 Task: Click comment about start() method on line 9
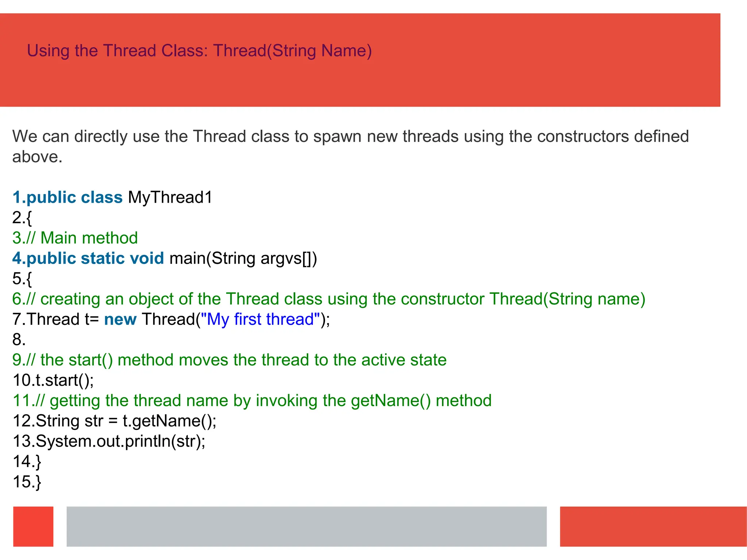tap(229, 360)
